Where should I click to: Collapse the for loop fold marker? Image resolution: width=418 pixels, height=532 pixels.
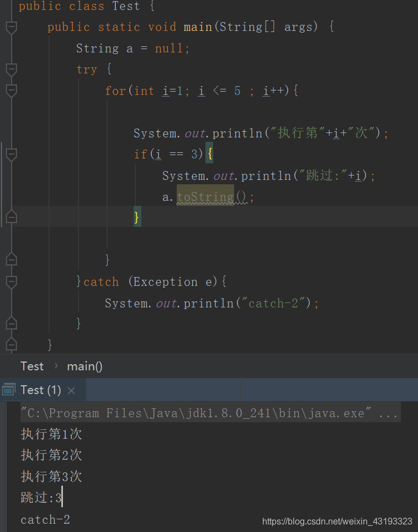click(x=11, y=91)
